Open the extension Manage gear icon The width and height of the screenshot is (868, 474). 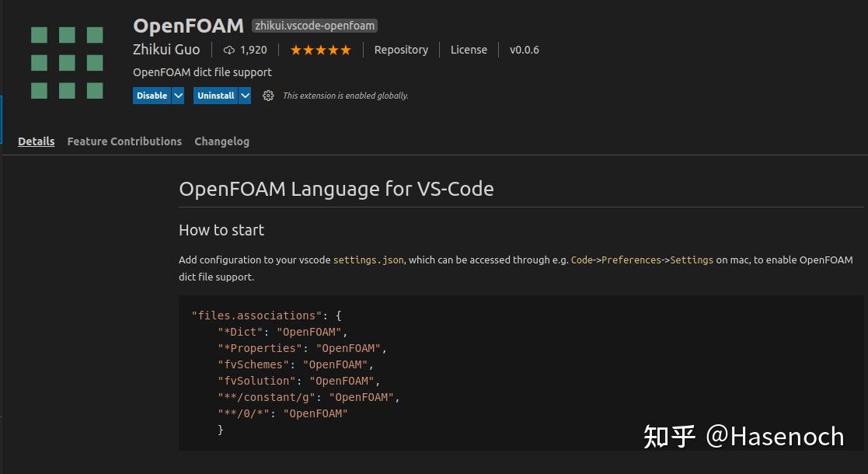(268, 96)
